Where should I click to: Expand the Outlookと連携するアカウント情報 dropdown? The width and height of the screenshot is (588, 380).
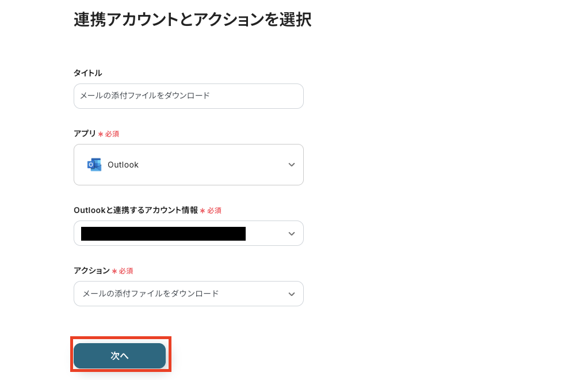tap(189, 233)
